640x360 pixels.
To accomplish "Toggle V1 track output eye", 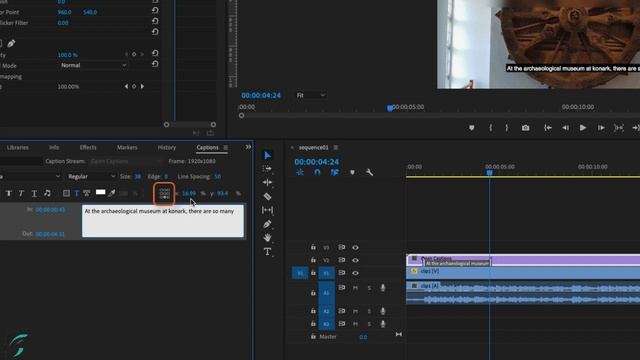I will click(x=355, y=273).
